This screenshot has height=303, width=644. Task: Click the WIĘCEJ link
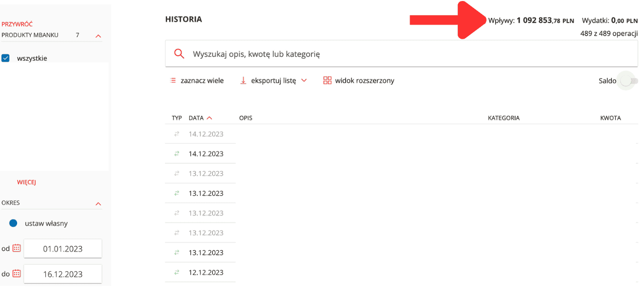tap(27, 182)
